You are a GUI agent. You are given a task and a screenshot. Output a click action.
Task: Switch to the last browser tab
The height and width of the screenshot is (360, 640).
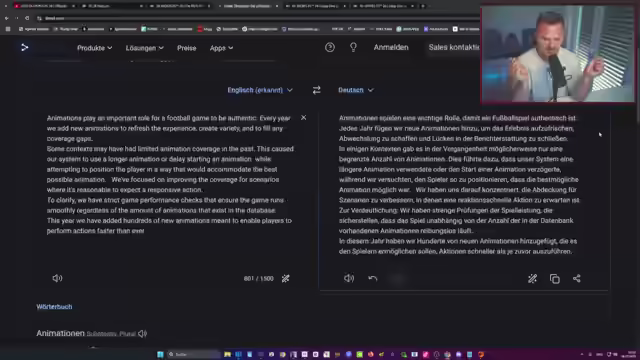[383, 6]
